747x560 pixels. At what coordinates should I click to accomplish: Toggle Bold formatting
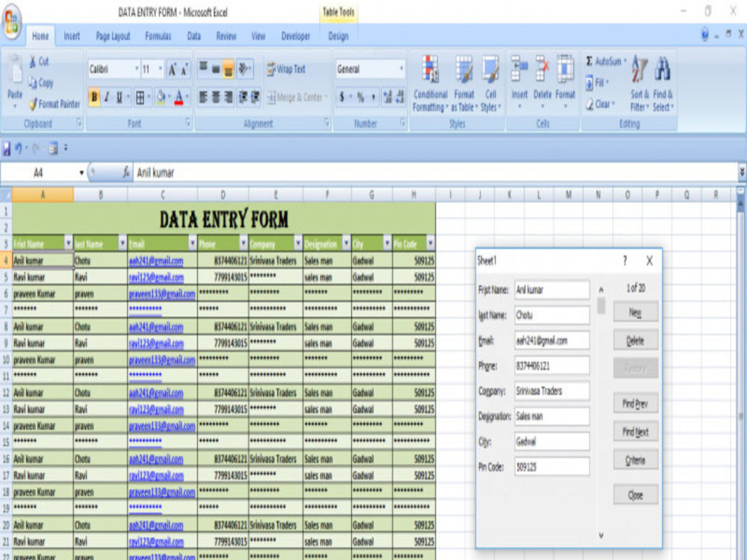[94, 97]
